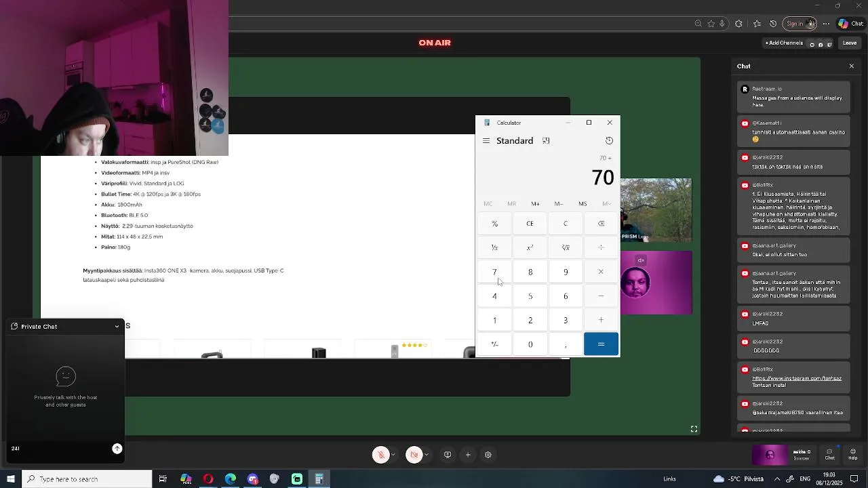This screenshot has height=488, width=868.
Task: Click the 7 key in Calculator
Action: click(494, 272)
